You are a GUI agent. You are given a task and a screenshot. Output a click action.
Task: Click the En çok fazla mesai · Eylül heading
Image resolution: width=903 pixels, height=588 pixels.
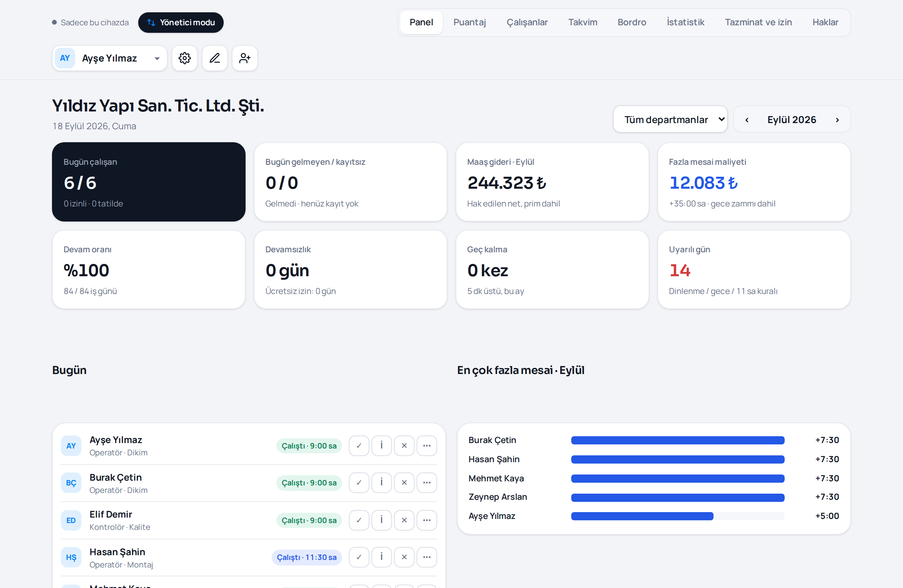point(521,370)
